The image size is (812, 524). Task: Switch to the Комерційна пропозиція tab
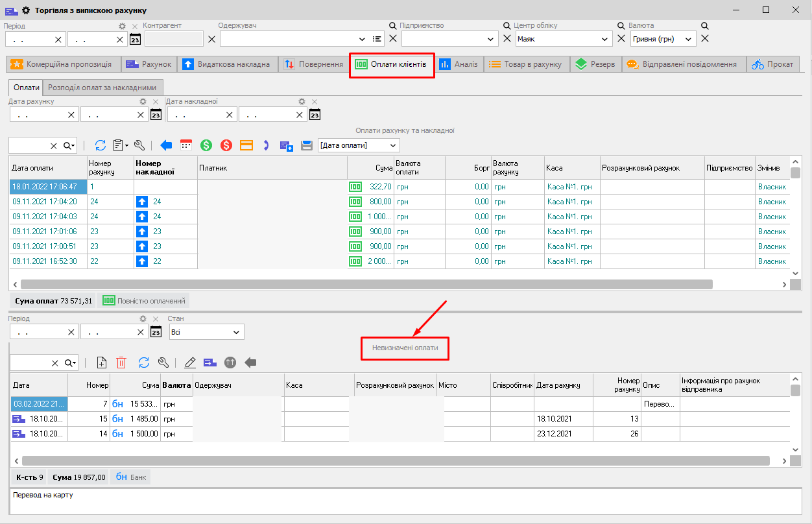(62, 64)
